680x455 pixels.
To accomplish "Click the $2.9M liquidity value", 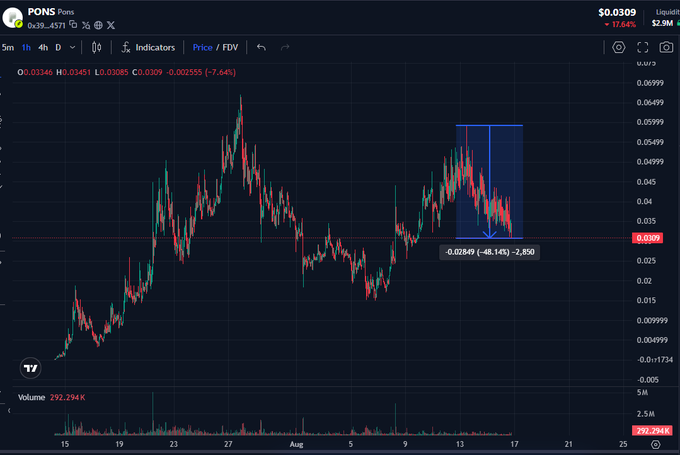I will click(662, 23).
